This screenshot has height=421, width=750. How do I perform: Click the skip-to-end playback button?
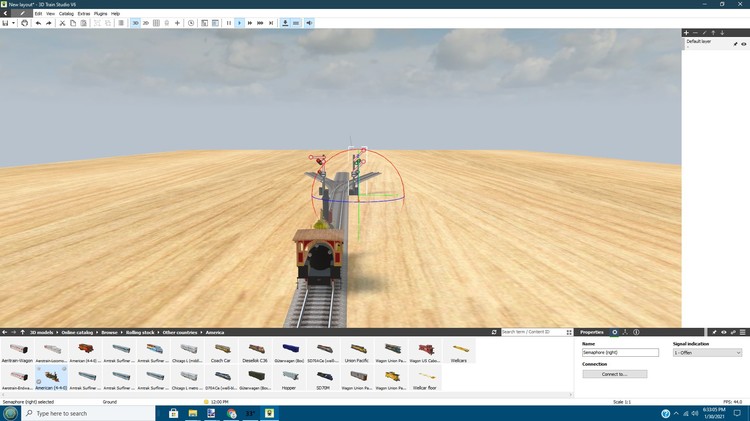tap(271, 23)
